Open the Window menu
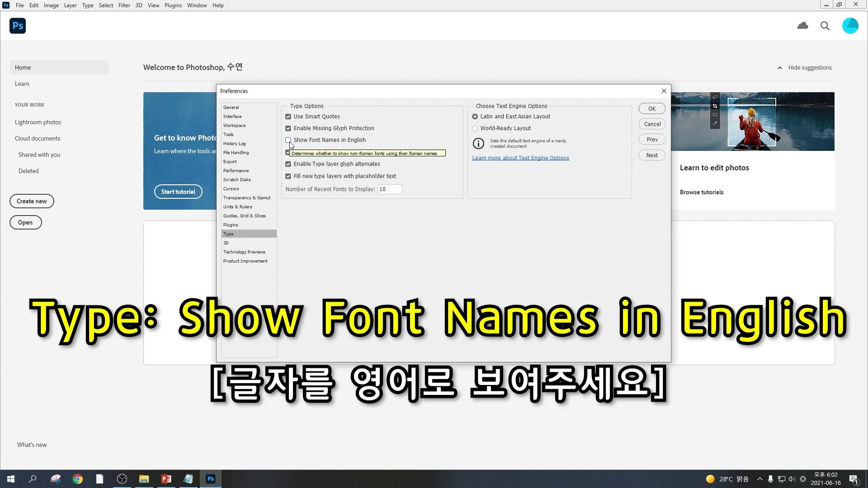This screenshot has width=868, height=488. click(x=197, y=5)
